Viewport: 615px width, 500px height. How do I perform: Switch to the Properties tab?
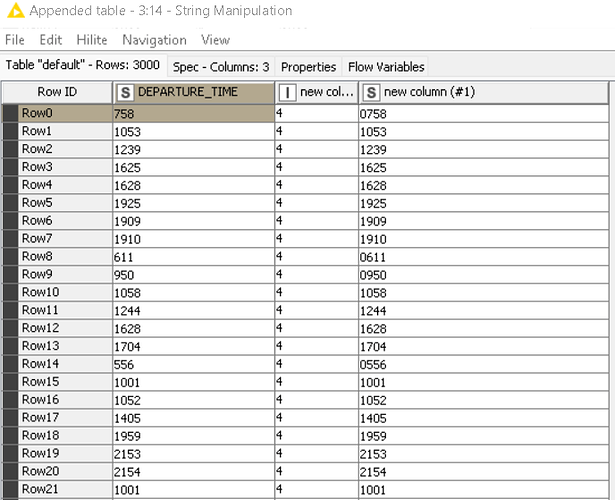coord(309,67)
